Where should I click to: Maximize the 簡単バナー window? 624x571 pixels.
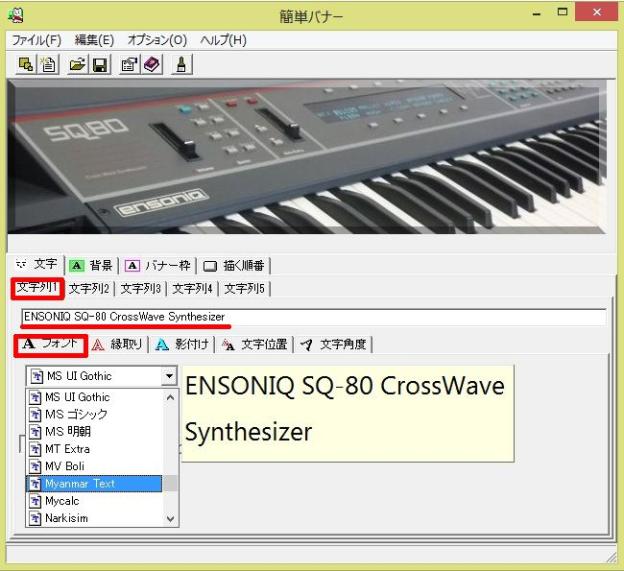coord(562,12)
